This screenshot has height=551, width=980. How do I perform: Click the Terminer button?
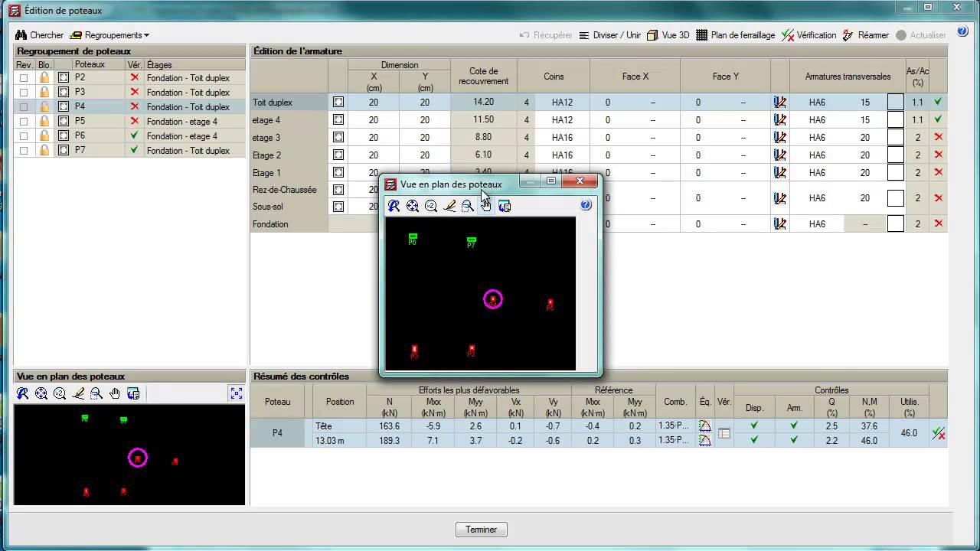coord(481,530)
